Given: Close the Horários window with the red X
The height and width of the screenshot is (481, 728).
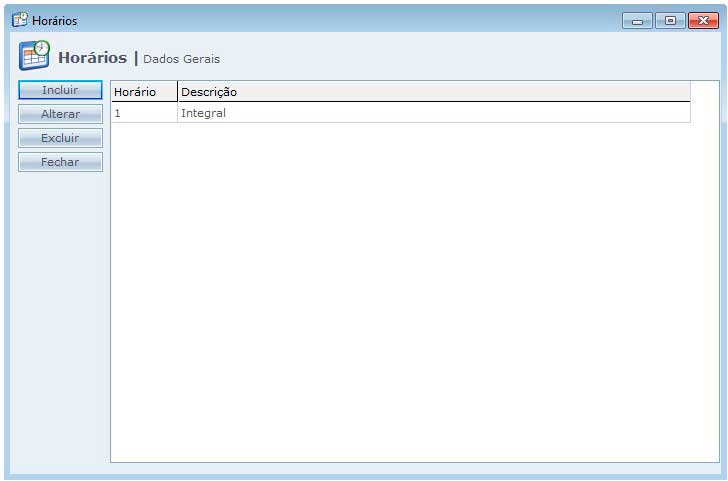Looking at the screenshot, I should (x=702, y=20).
